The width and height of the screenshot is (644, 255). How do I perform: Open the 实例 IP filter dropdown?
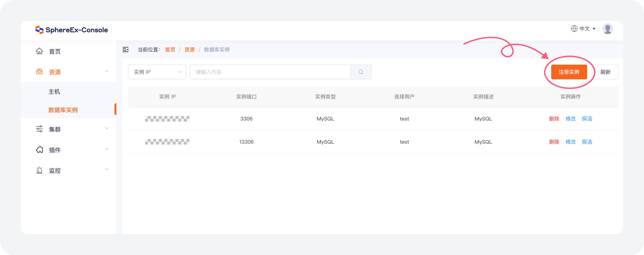(x=157, y=72)
